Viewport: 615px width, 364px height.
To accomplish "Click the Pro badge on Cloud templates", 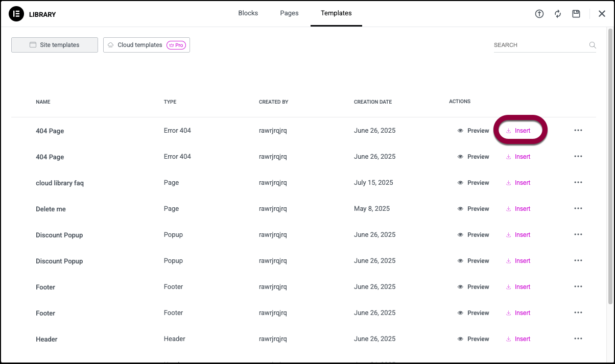I will tap(176, 45).
